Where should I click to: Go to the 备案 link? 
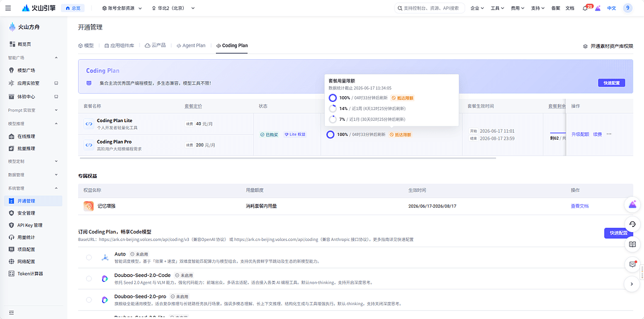pyautogui.click(x=555, y=8)
